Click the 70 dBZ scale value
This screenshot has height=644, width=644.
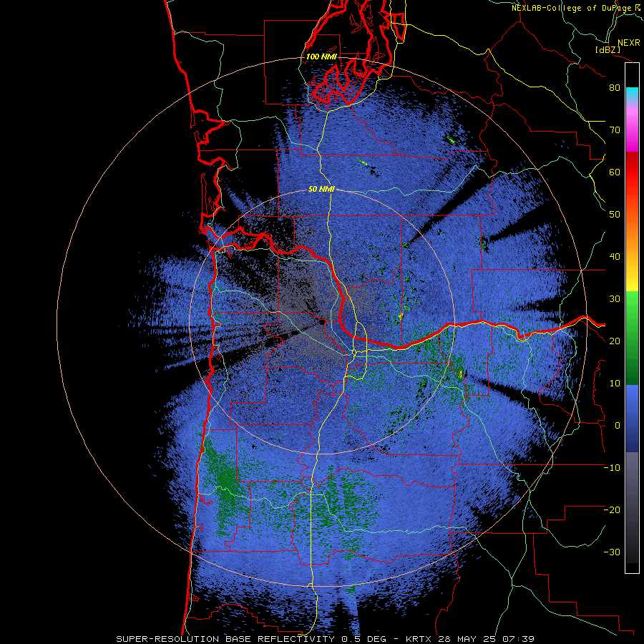[x=615, y=130]
